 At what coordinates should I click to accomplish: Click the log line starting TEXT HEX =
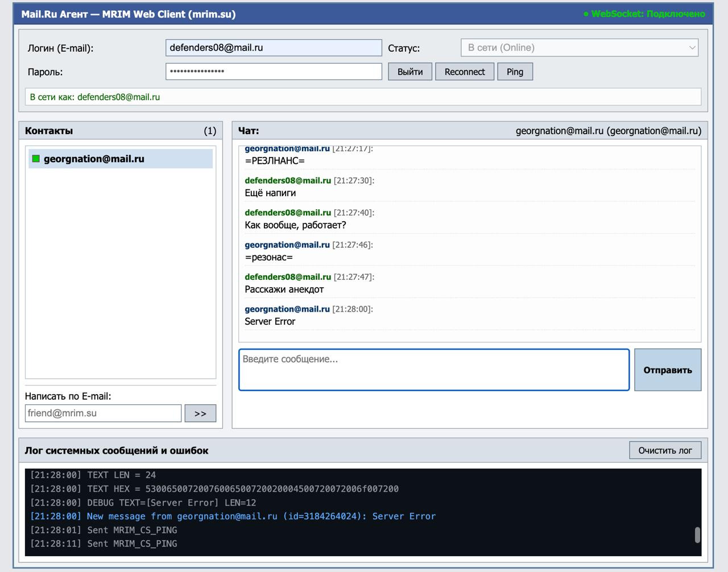pos(214,489)
